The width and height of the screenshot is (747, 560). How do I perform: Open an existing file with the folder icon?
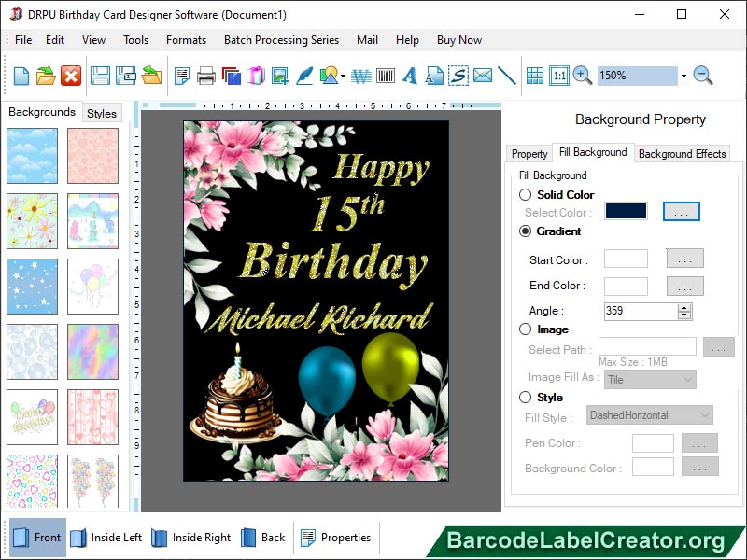(x=46, y=76)
